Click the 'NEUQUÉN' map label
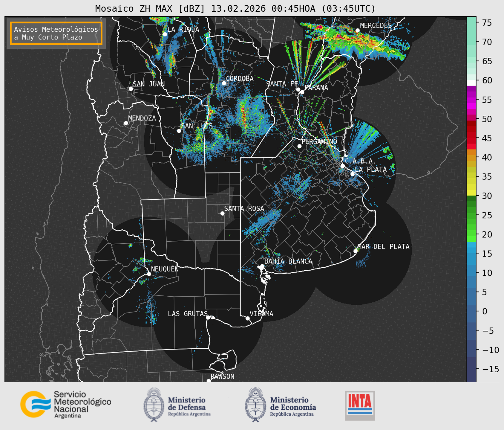This screenshot has height=430, width=504. [165, 269]
